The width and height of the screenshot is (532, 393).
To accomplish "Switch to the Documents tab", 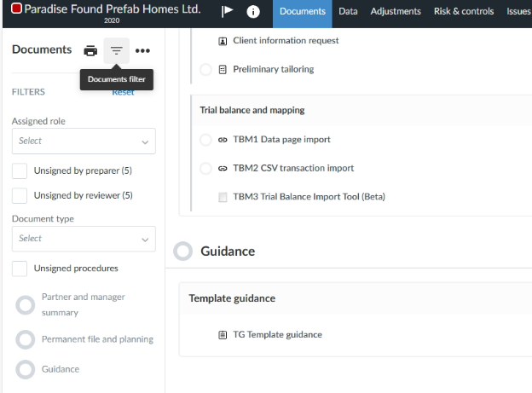I will point(303,14).
